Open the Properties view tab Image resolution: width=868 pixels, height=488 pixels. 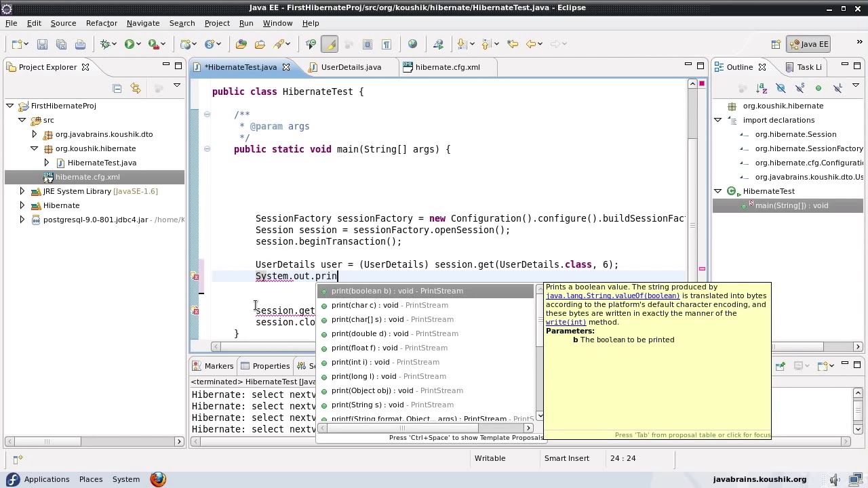(x=264, y=366)
